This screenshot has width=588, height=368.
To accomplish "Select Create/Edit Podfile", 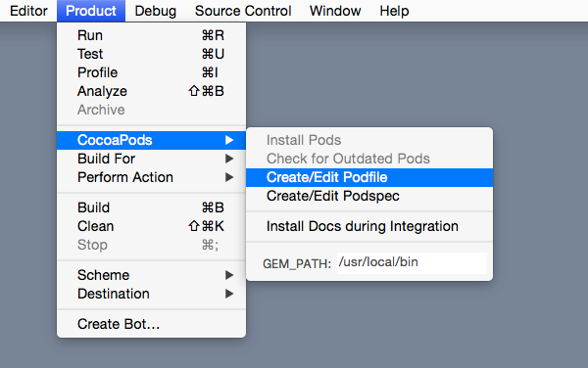I will (x=369, y=177).
